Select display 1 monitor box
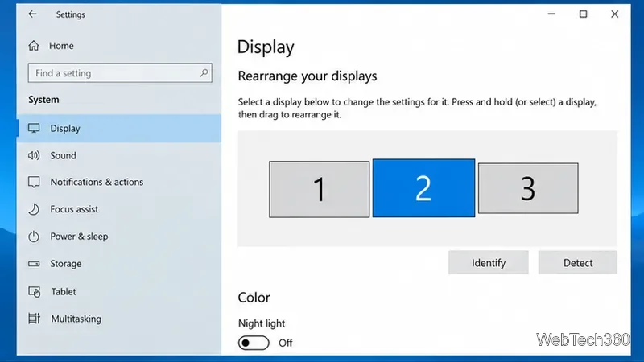The width and height of the screenshot is (644, 362). click(319, 189)
